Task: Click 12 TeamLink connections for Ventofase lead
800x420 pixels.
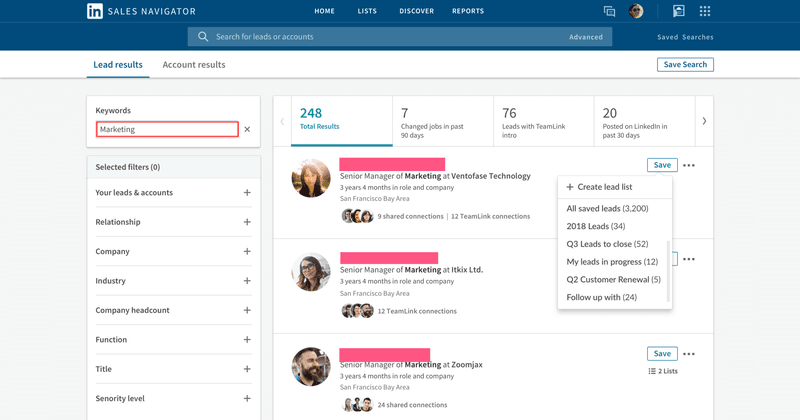Action: click(491, 216)
